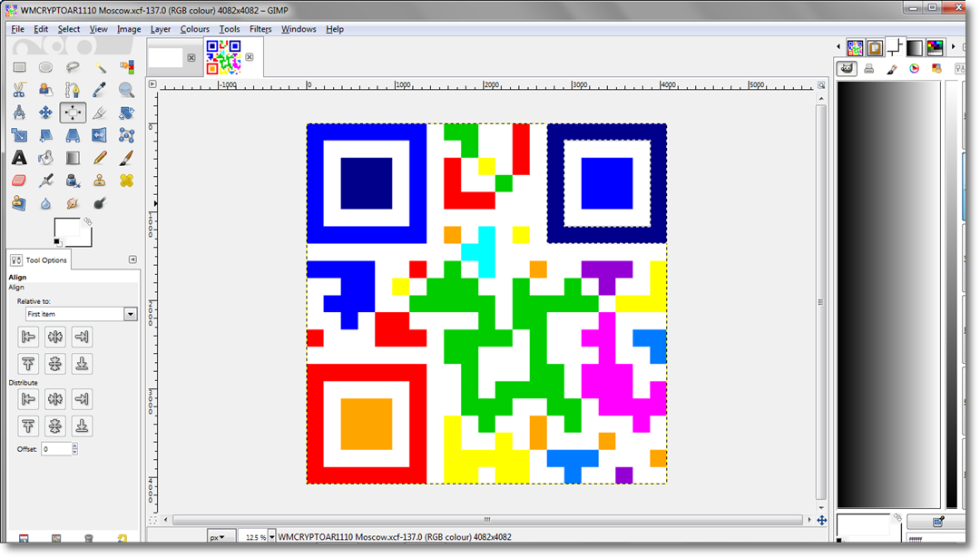Open the Layer menu
The height and width of the screenshot is (558, 980).
160,29
